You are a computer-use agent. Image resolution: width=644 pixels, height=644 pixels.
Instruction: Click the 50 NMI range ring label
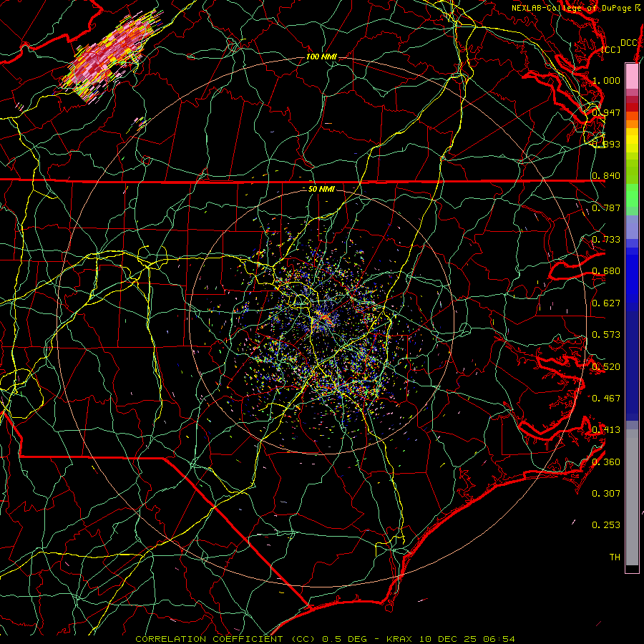tap(321, 189)
